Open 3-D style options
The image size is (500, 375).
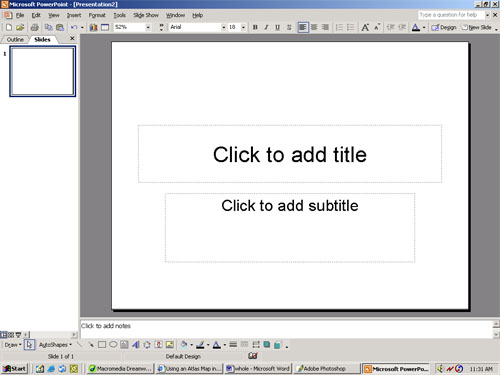click(x=278, y=345)
